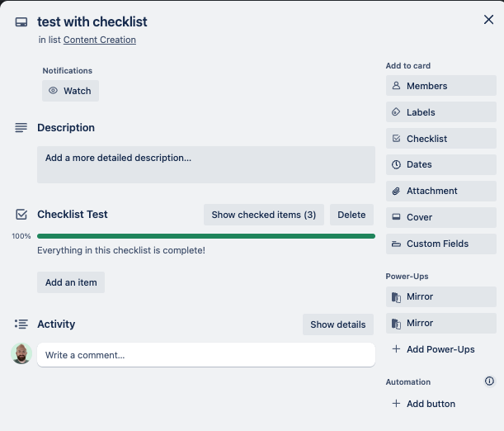
Task: Toggle Show checked items (3)
Action: pos(264,215)
